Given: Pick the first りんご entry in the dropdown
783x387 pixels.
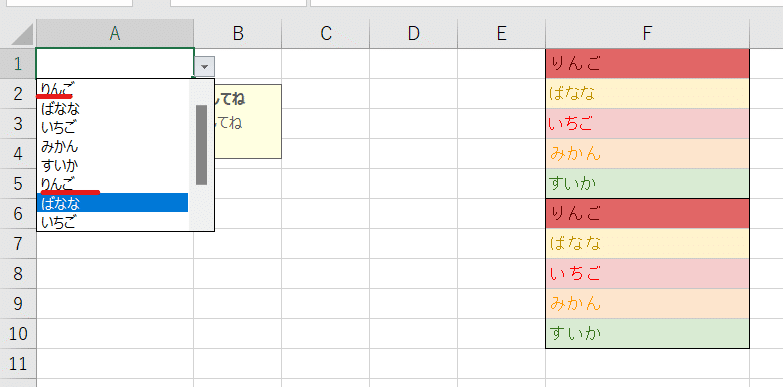Looking at the screenshot, I should 112,89.
